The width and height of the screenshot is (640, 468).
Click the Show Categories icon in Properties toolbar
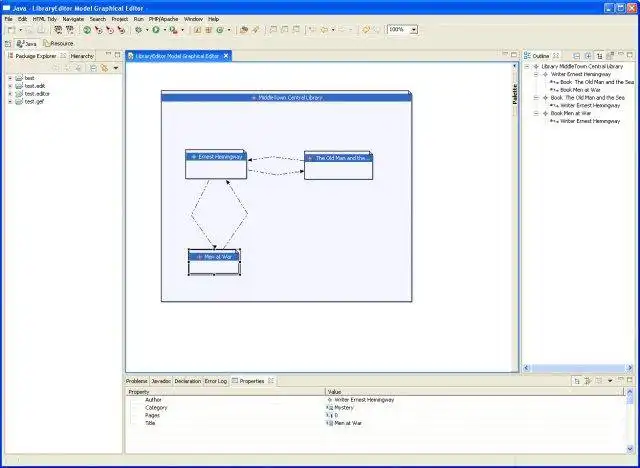[x=577, y=381]
